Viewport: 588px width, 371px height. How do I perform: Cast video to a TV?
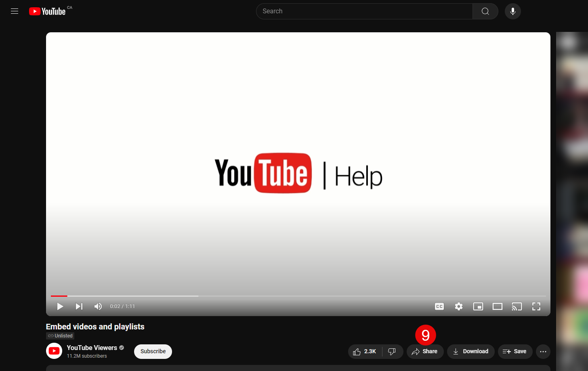click(x=517, y=306)
